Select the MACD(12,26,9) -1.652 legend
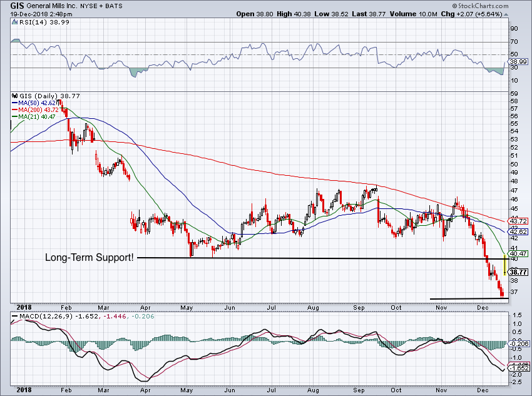532x396 pixels. point(59,317)
